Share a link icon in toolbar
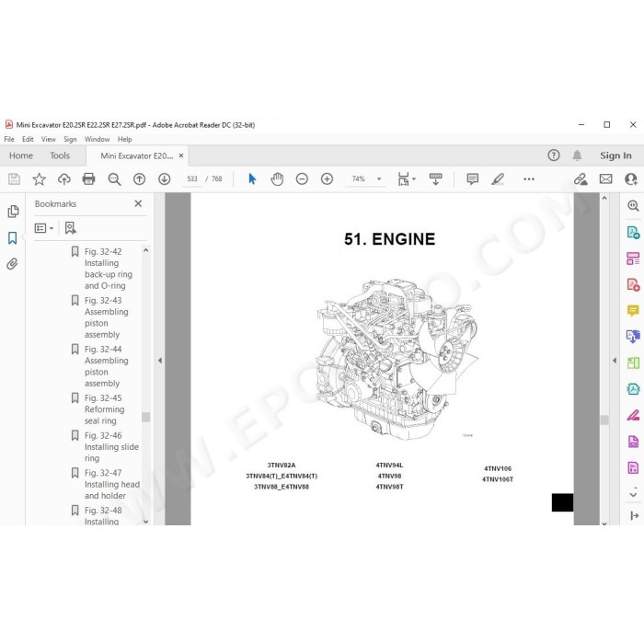 (581, 179)
